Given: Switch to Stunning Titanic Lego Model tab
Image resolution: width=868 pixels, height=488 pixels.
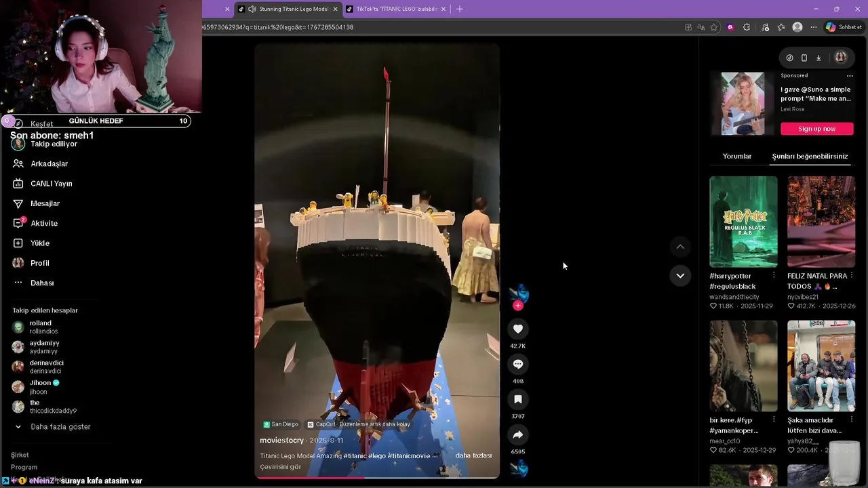Looking at the screenshot, I should tap(288, 9).
